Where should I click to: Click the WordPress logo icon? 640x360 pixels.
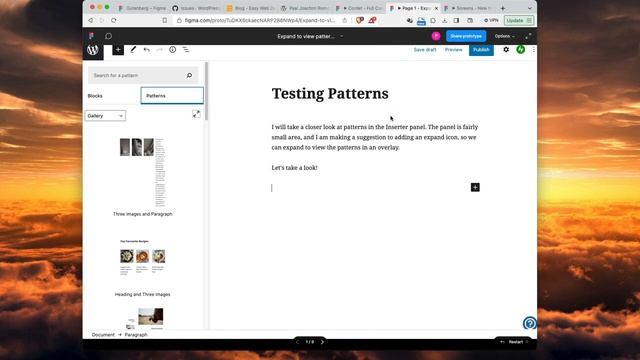93,50
